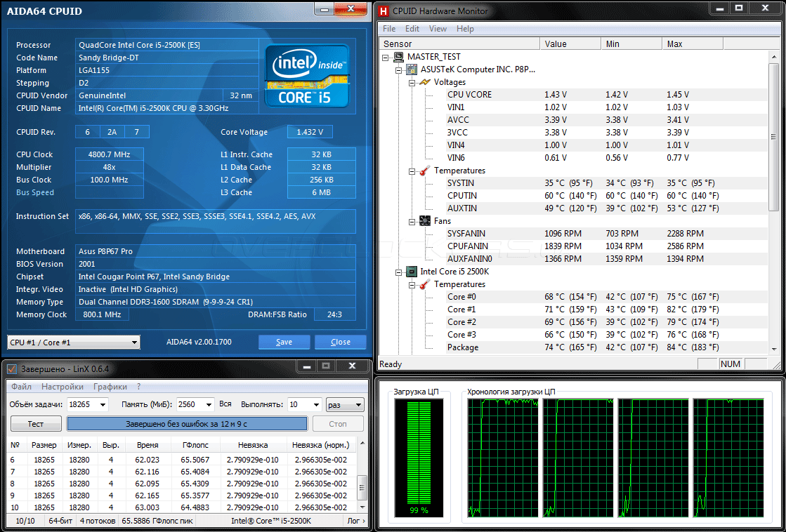Click the Bus Speed label in AIDA64

(35, 192)
